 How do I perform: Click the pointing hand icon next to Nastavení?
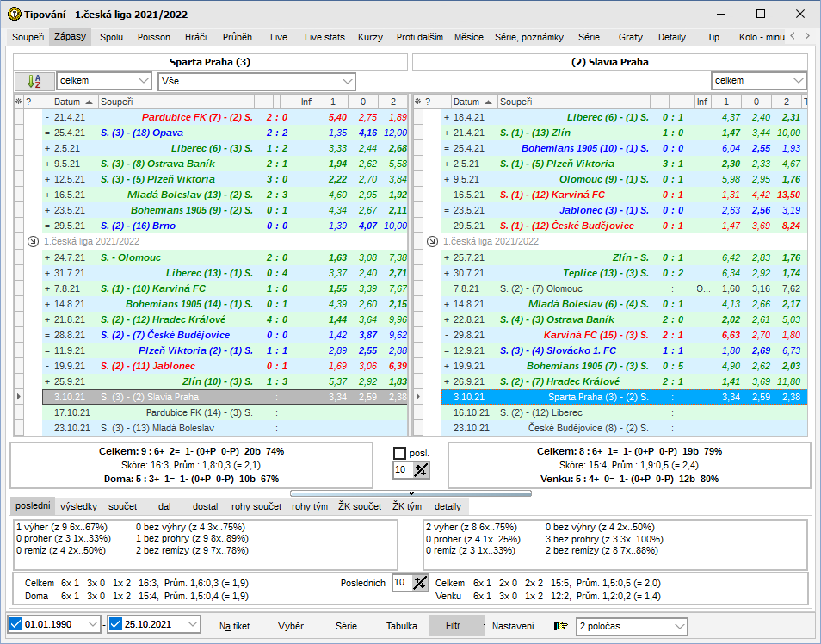(560, 626)
